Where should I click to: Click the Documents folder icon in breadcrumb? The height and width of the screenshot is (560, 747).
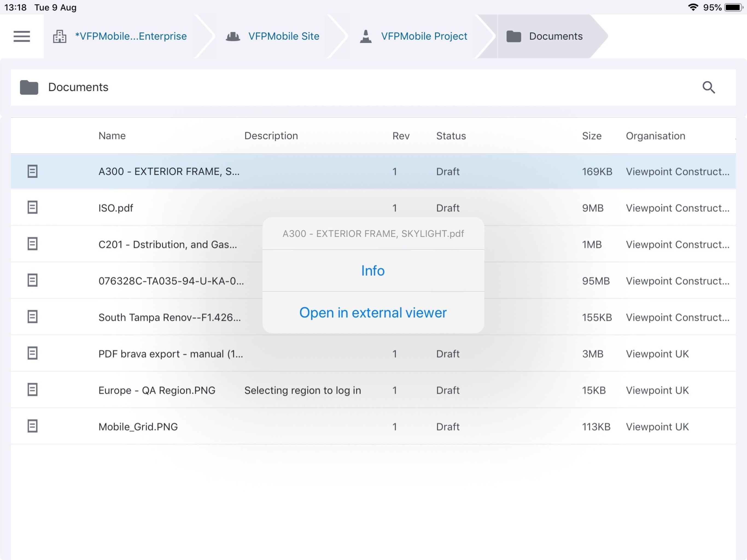(x=514, y=36)
